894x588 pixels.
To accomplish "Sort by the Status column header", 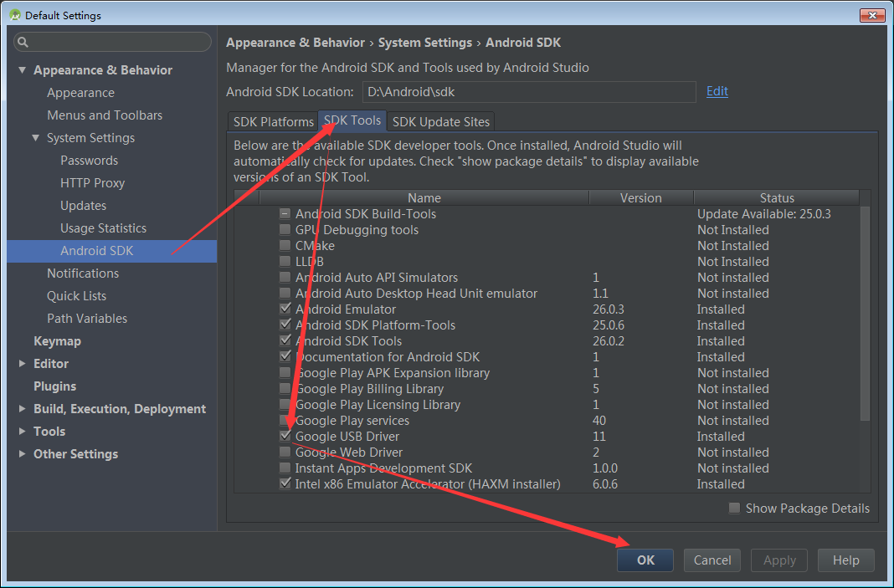I will pos(777,197).
